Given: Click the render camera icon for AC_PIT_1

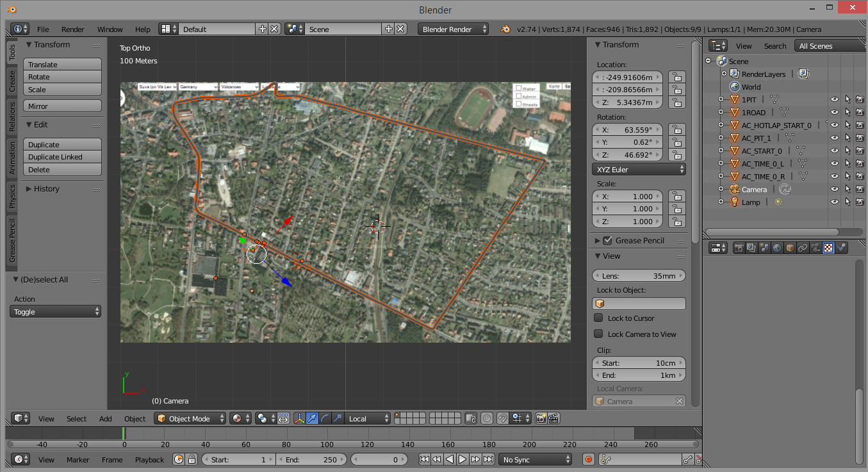Looking at the screenshot, I should pyautogui.click(x=860, y=138).
